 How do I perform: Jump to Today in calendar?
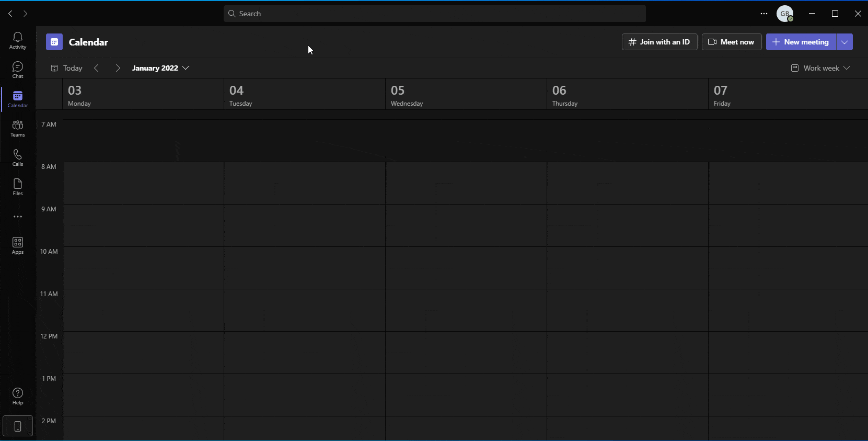coord(67,68)
